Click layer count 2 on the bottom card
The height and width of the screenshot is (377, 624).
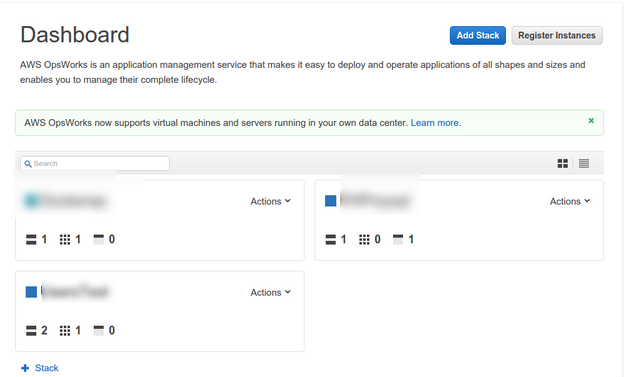click(x=44, y=330)
